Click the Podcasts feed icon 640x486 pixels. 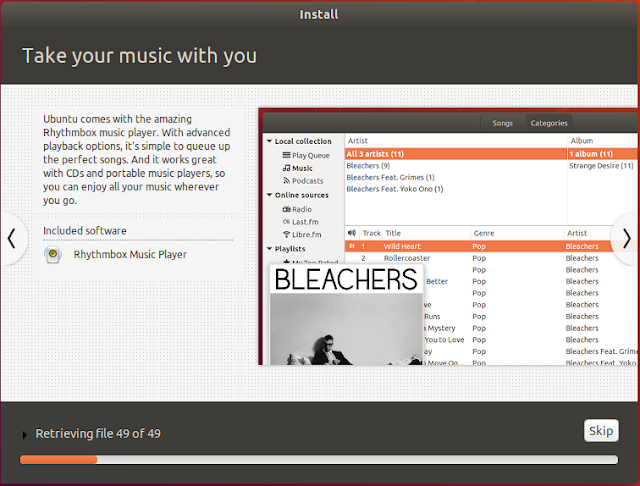point(287,181)
